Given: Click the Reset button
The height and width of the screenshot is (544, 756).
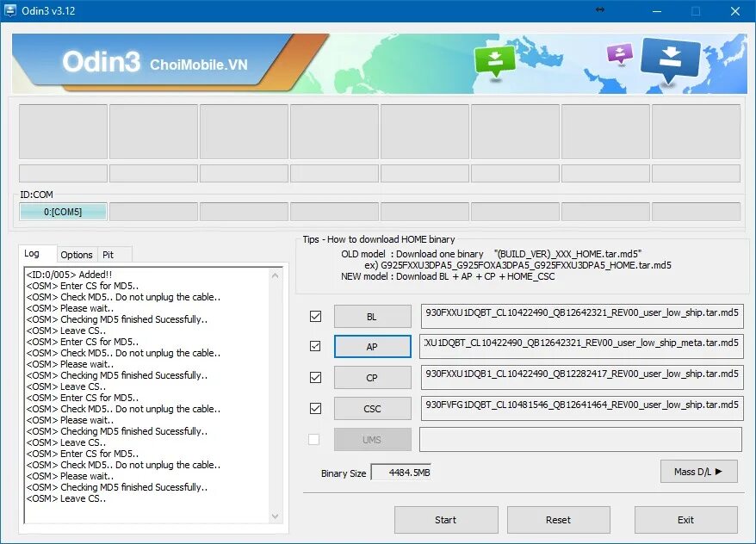Looking at the screenshot, I should [x=558, y=520].
